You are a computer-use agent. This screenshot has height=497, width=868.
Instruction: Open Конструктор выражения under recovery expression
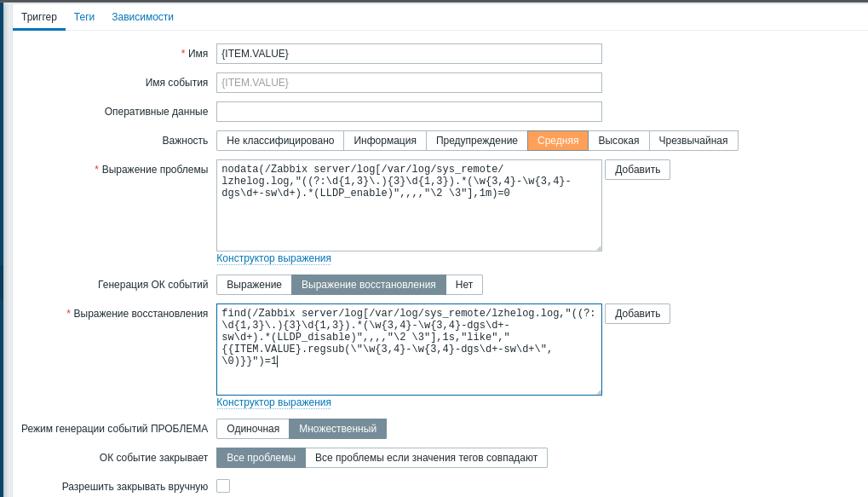click(x=273, y=402)
